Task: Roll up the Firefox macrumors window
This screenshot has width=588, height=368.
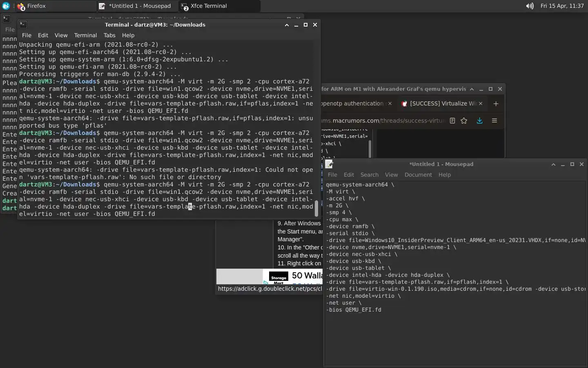Action: 472,89
